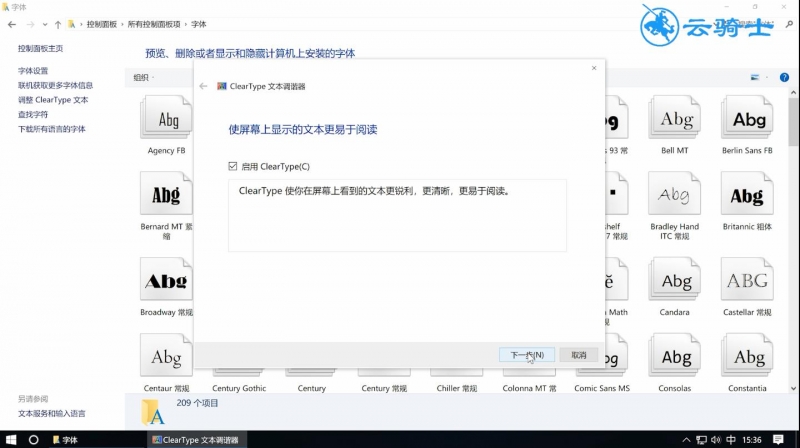Open 查找字符 link

click(x=33, y=114)
